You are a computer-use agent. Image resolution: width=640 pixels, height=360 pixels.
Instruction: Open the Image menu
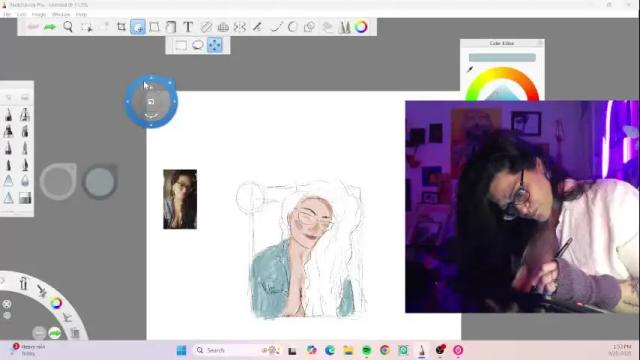(x=39, y=14)
